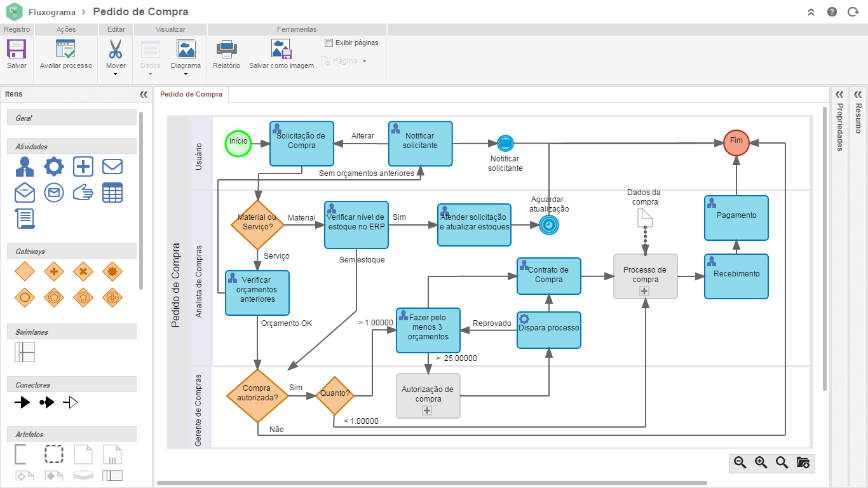Click the zoom out magnifier icon
The image size is (868, 488).
(740, 463)
